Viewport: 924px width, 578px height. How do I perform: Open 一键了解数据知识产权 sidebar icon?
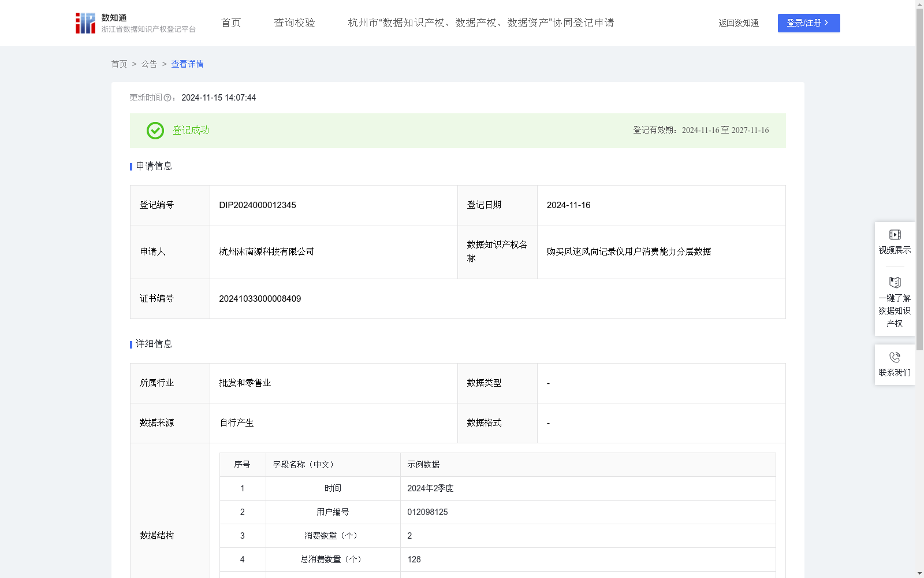pyautogui.click(x=895, y=283)
